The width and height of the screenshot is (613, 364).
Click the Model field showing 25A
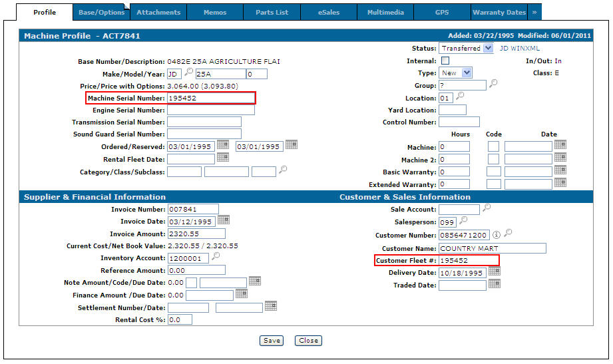(x=220, y=74)
